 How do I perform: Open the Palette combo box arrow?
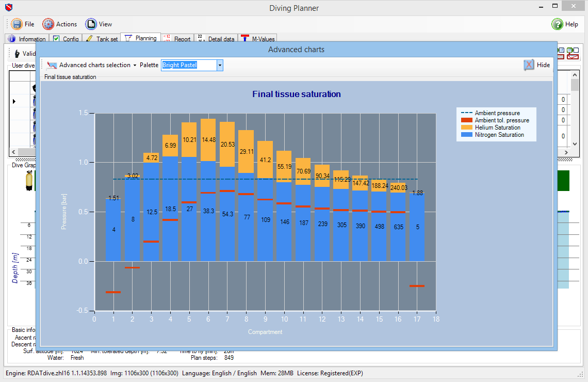220,65
